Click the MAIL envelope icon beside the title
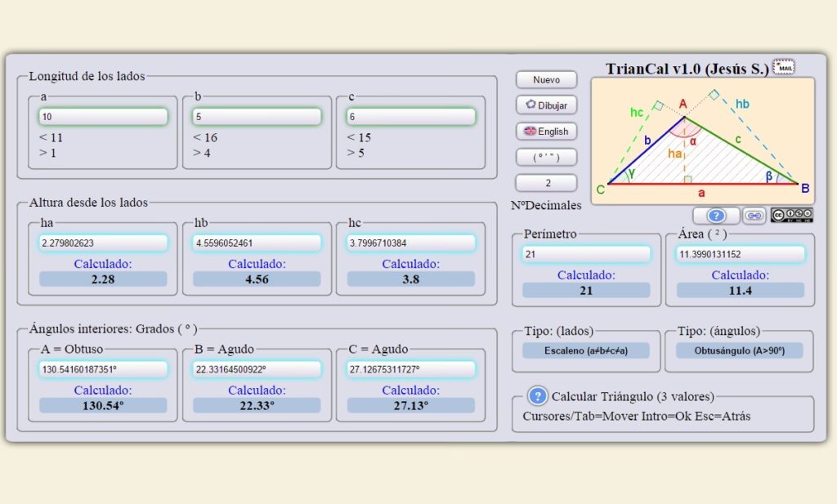837x504 pixels. pyautogui.click(x=784, y=67)
